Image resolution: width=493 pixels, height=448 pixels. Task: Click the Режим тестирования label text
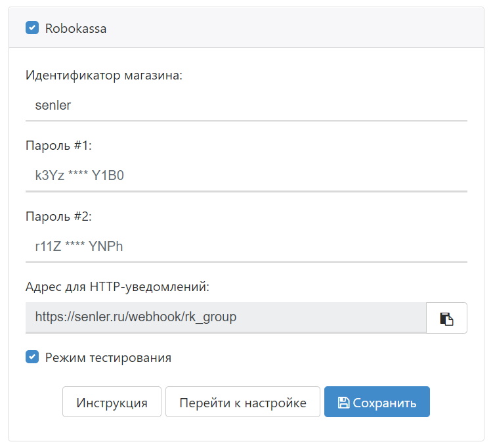pos(108,358)
